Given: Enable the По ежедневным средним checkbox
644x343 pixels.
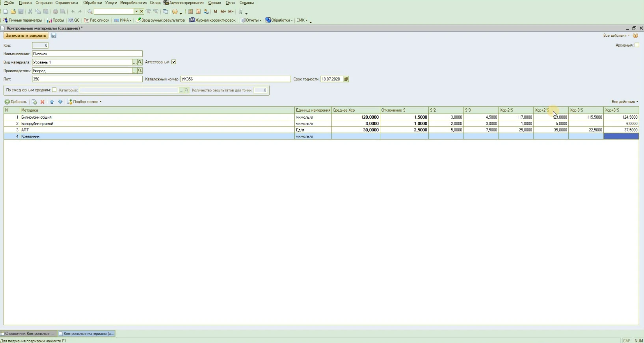Looking at the screenshot, I should coord(54,90).
